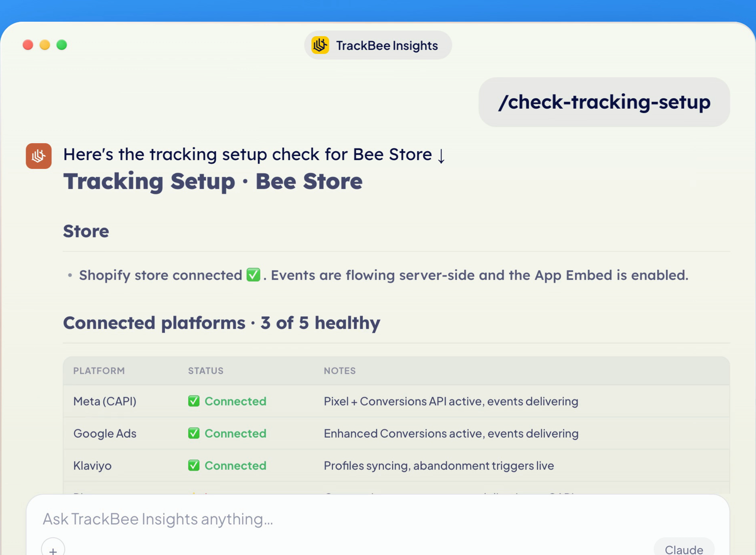Focus the Ask TrackBee Insights anything input
The height and width of the screenshot is (555, 756).
click(x=378, y=519)
